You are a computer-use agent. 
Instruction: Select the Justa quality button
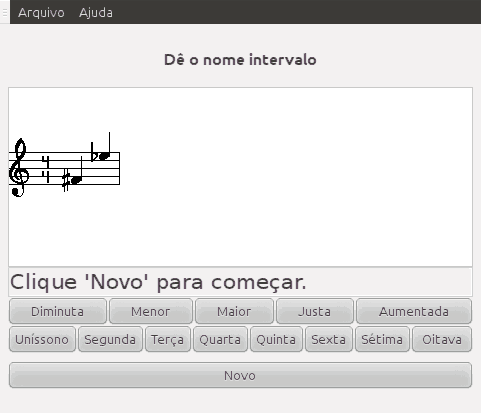click(x=314, y=311)
